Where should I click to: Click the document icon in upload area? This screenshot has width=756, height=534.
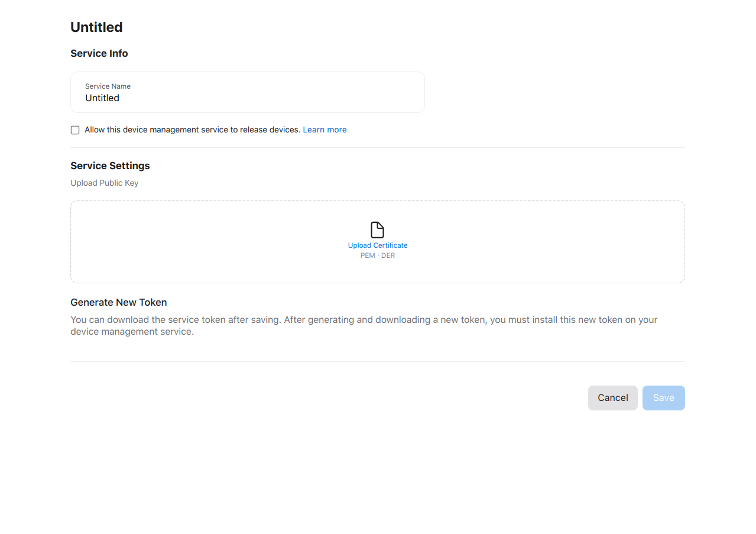tap(377, 230)
